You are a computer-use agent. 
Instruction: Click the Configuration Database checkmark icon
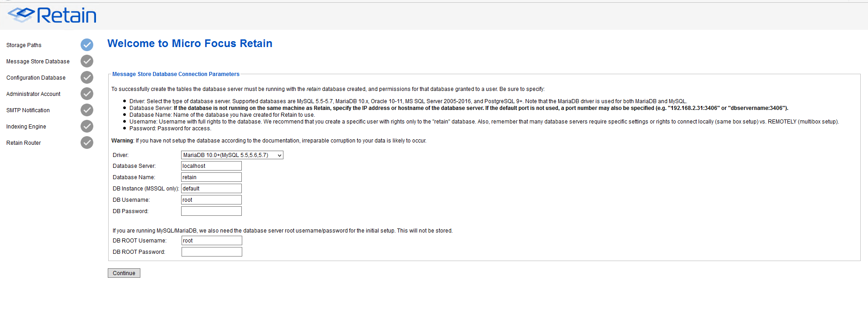[x=87, y=77]
